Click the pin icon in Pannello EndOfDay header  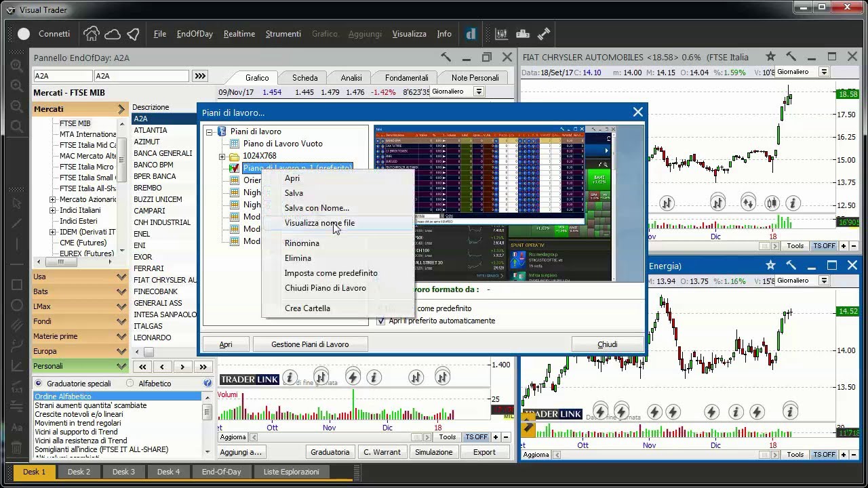tap(446, 58)
